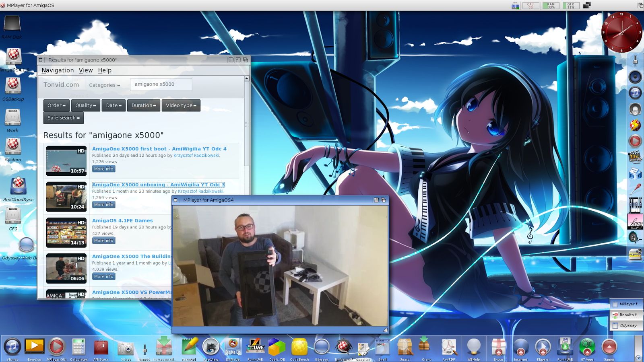Click More info for AmigaOS 4.1FE Games

[x=104, y=241]
